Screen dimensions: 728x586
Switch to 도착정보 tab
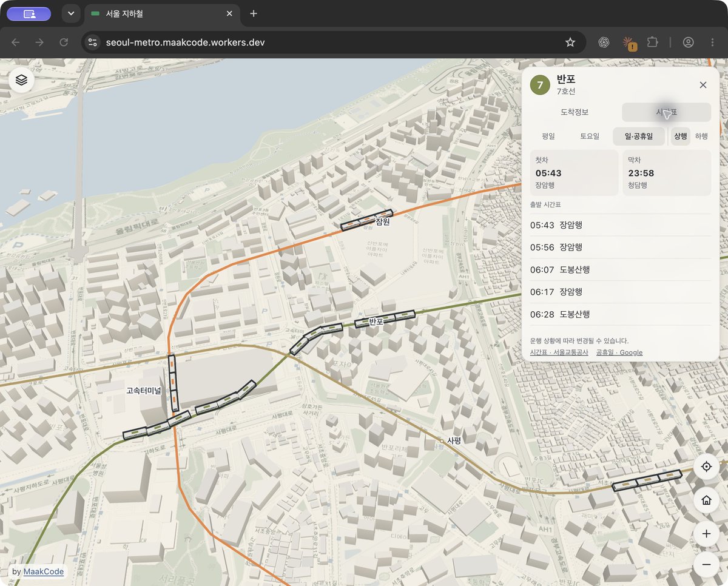[x=575, y=112]
